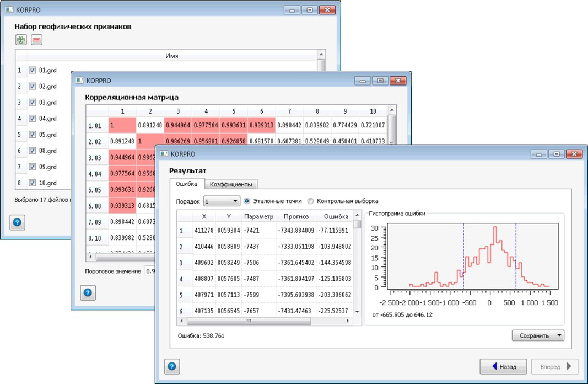Screen dimensions: 588x384
Task: Open help in the feature set window
Action: [x=17, y=222]
